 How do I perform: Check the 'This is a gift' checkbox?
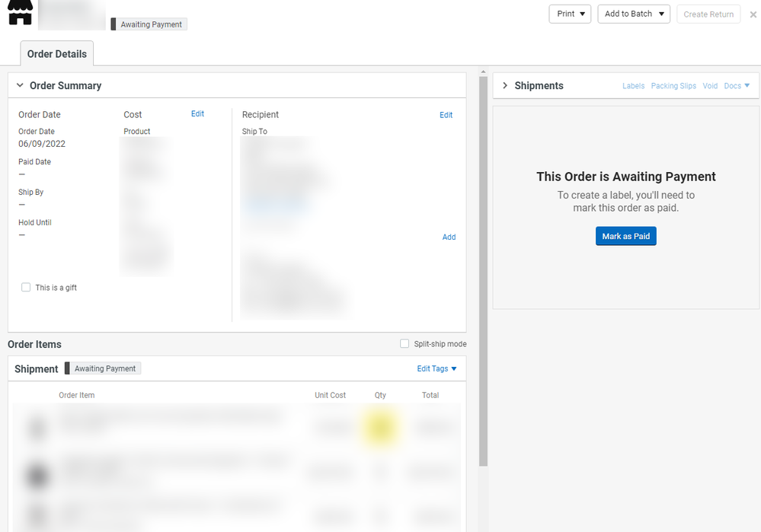coord(26,288)
